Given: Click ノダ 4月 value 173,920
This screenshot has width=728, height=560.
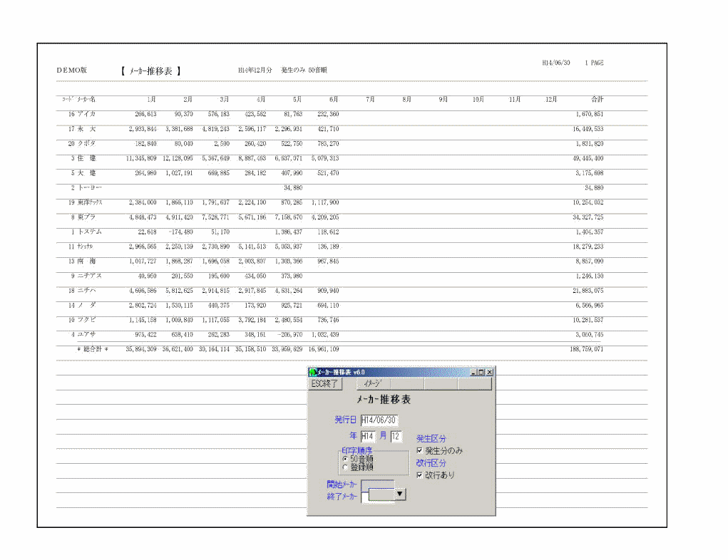Looking at the screenshot, I should point(255,305).
